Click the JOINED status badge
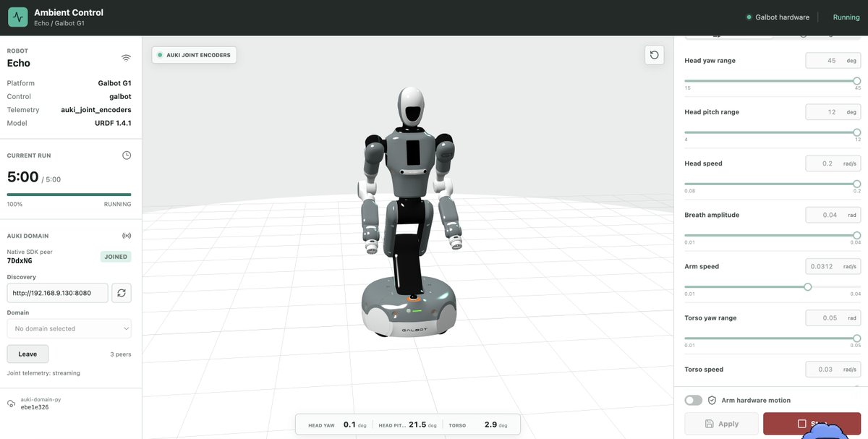 (116, 257)
